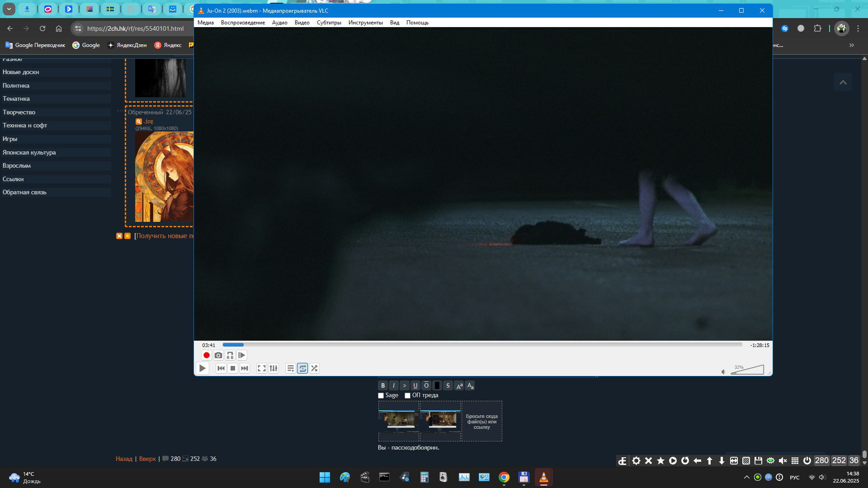Open the Японская культура board section
This screenshot has height=488, width=868.
click(x=29, y=152)
